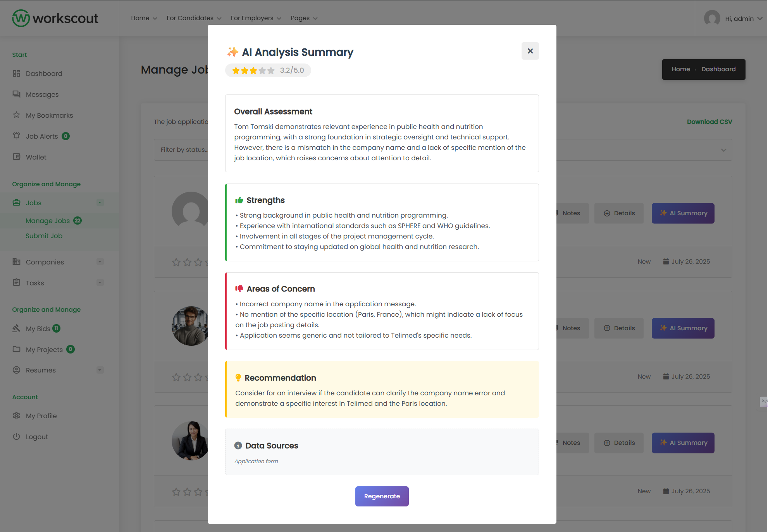Click the Logout power icon
The width and height of the screenshot is (768, 532).
(x=16, y=436)
